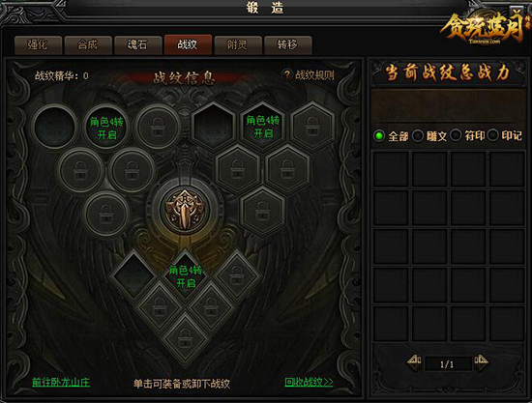Follow the 前往卧龙山庄 link
Image resolution: width=532 pixels, height=403 pixels.
coord(61,382)
